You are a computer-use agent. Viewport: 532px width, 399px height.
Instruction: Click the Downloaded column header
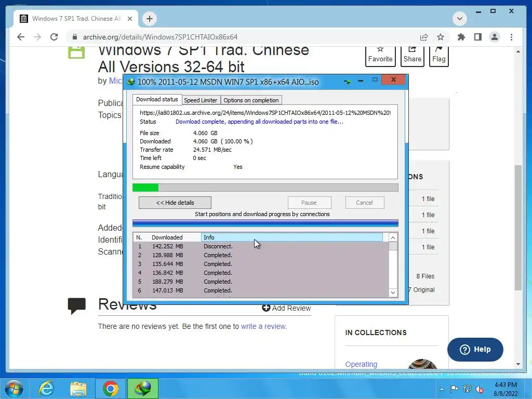[x=167, y=237]
